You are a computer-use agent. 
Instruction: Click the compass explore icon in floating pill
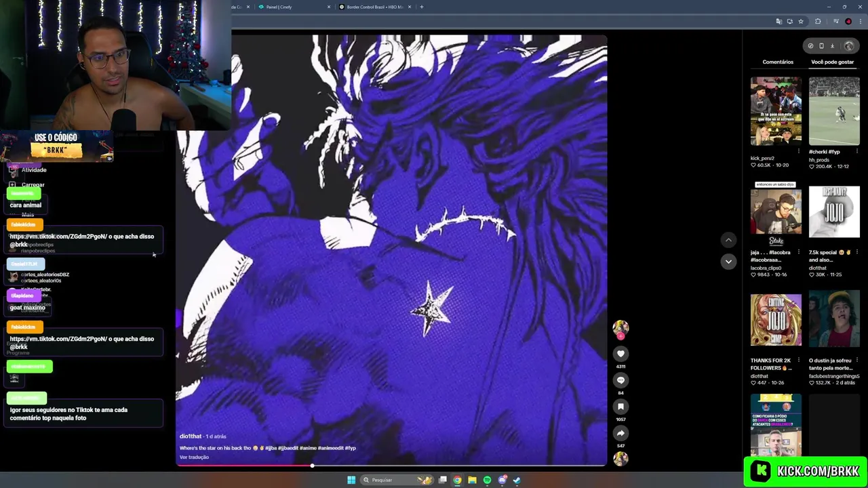click(810, 46)
